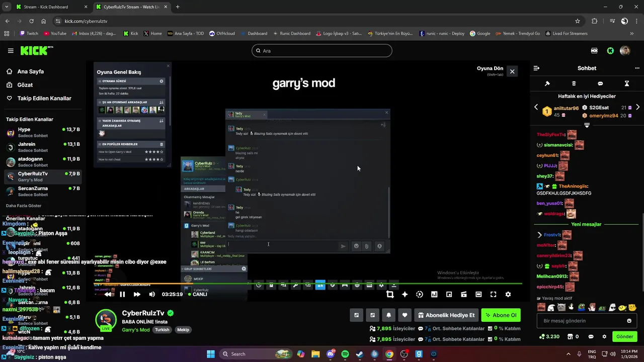Image resolution: width=644 pixels, height=362 pixels.
Task: Open the Runic Dashboard bookmark
Action: tap(291, 34)
